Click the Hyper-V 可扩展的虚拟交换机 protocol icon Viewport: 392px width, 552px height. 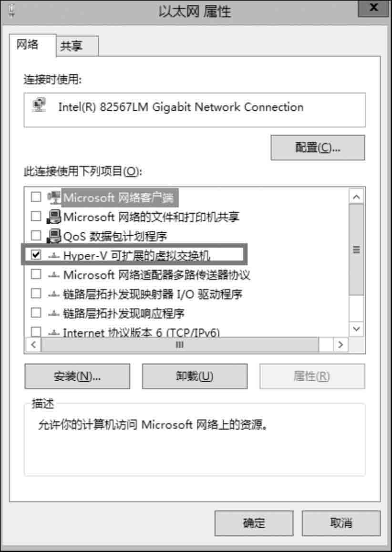tap(53, 256)
